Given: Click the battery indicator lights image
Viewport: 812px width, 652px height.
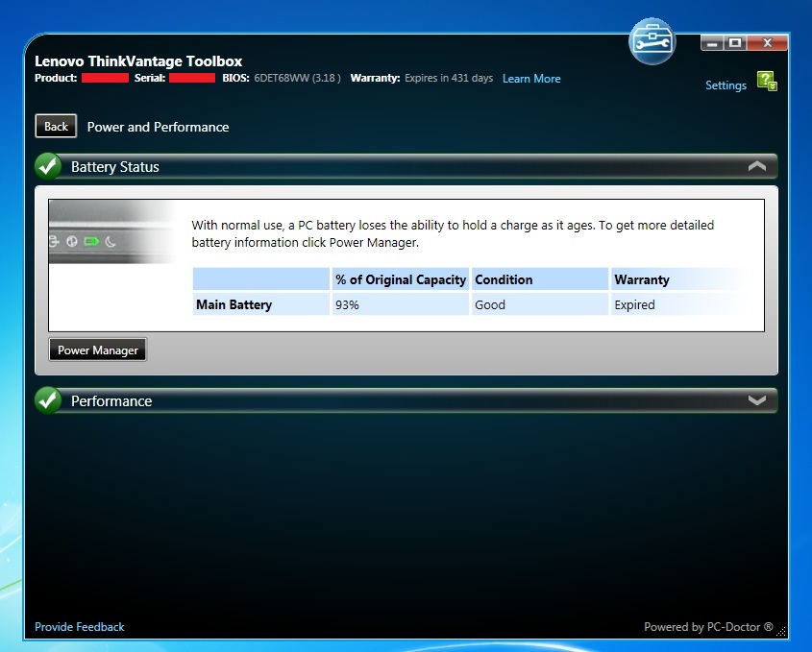Looking at the screenshot, I should (x=112, y=231).
